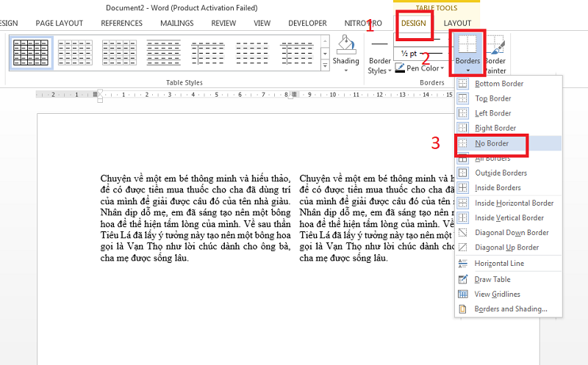
Task: Insert a Horizontal Line from the menu
Action: click(x=508, y=264)
